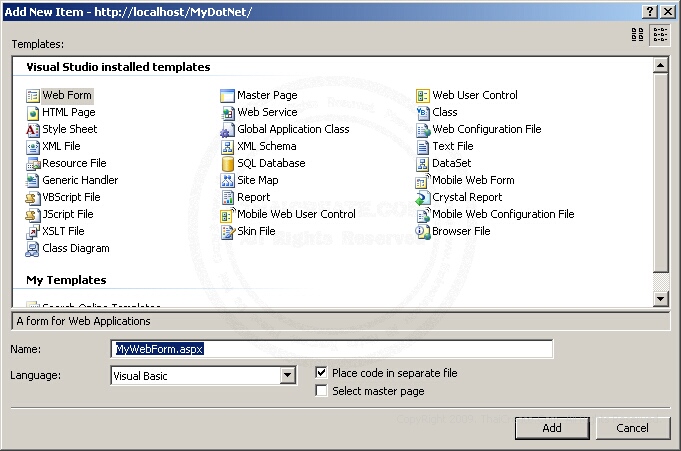Click the Cancel button

point(632,428)
